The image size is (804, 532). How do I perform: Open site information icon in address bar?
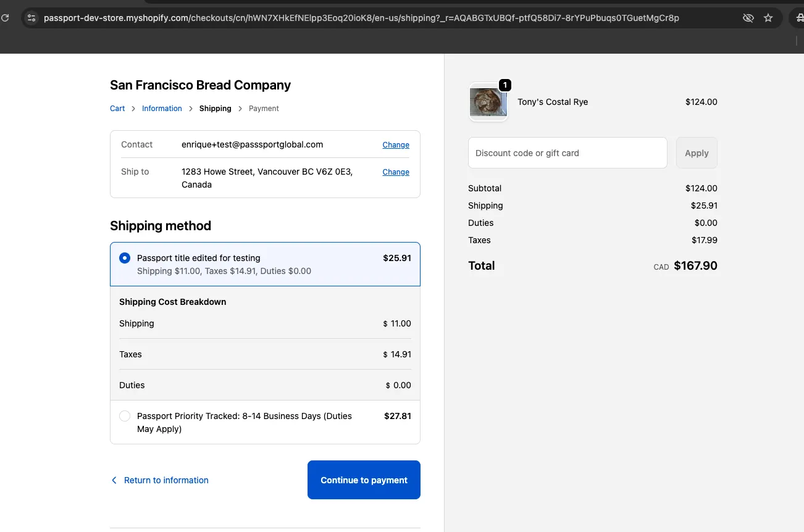click(x=31, y=18)
